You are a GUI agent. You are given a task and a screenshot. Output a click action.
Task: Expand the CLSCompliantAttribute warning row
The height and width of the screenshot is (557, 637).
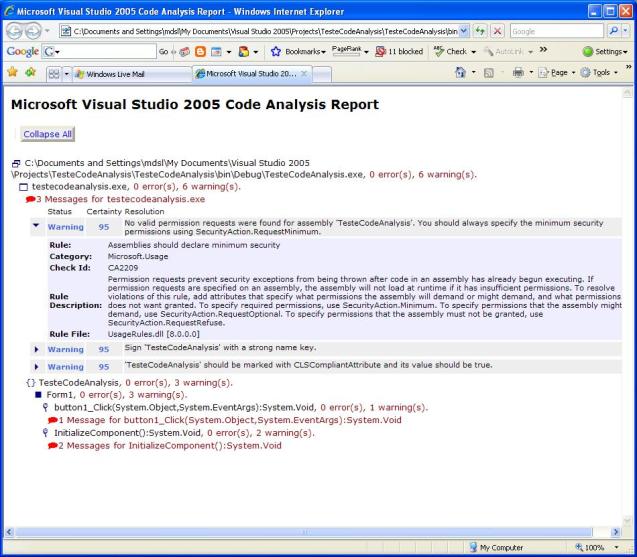tap(37, 367)
